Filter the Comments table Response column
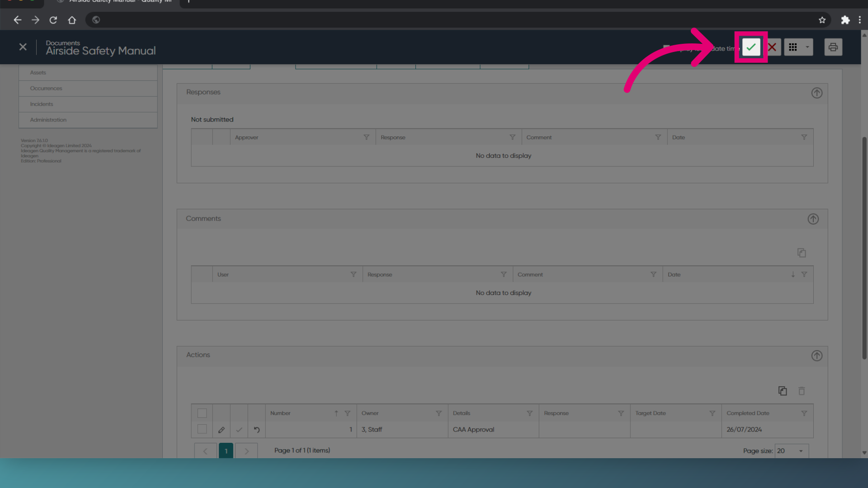The width and height of the screenshot is (868, 488). coord(504,275)
